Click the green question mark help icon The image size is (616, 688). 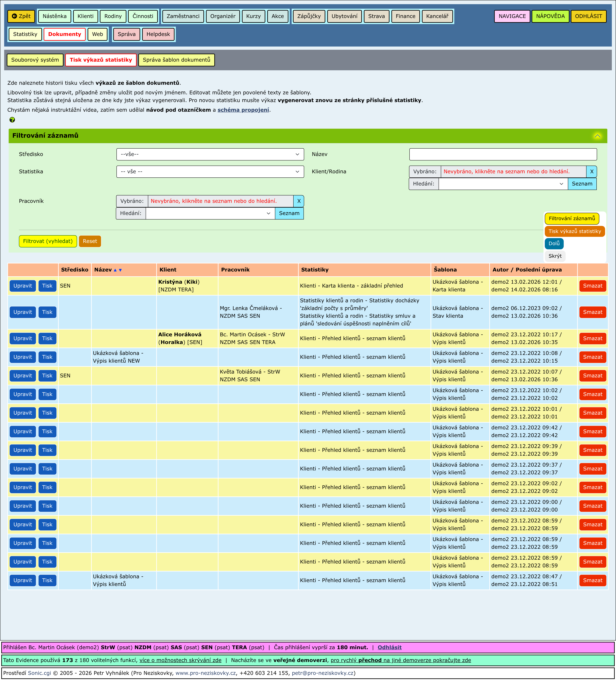tap(12, 120)
